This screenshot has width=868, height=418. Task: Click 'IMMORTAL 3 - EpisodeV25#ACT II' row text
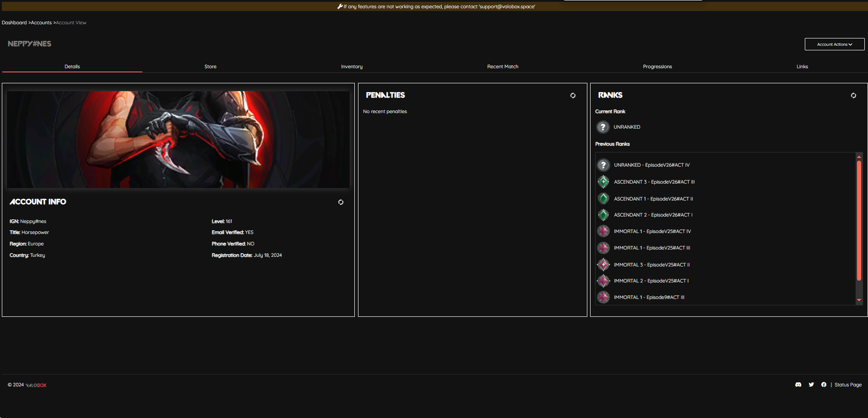tap(652, 265)
